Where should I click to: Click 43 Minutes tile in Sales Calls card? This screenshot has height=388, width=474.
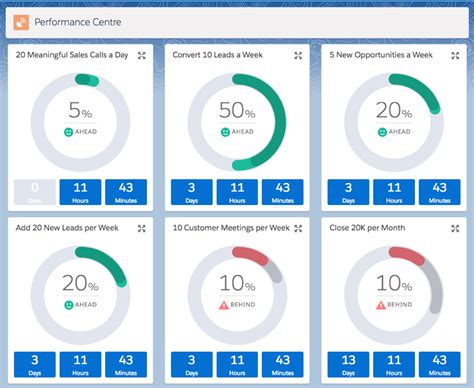click(x=126, y=192)
